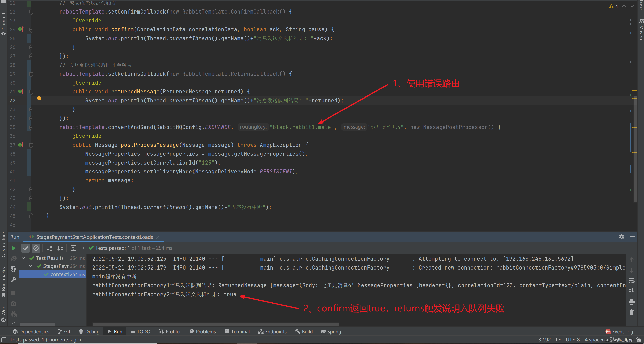Fold the code block at line 35
The image size is (644, 344).
(31, 127)
